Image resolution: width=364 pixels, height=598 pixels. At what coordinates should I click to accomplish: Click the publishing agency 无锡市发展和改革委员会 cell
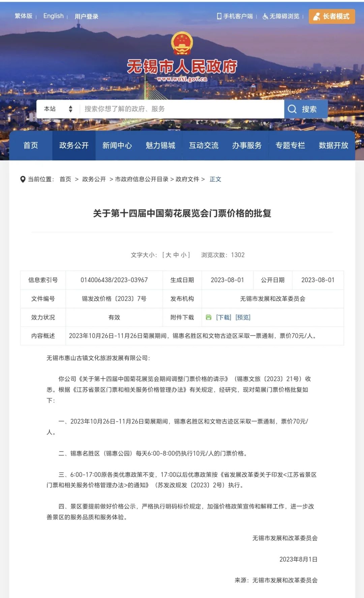[x=273, y=299]
